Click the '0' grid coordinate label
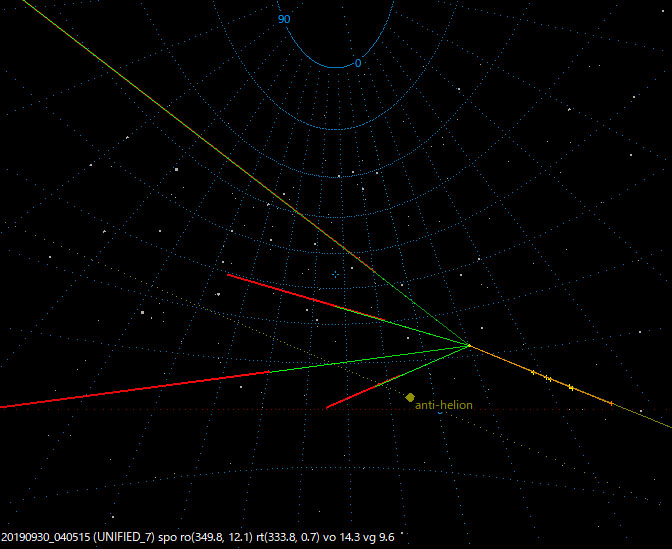 point(358,63)
